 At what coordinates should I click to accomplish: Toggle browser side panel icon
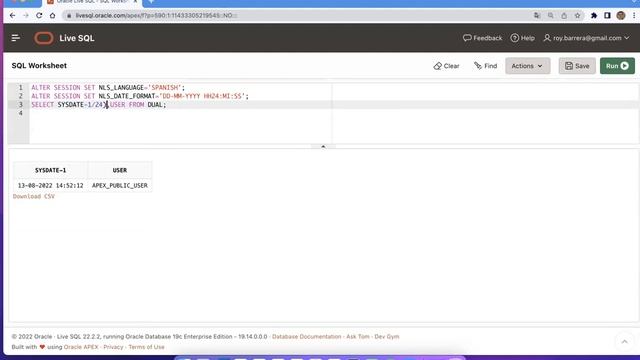(x=607, y=16)
